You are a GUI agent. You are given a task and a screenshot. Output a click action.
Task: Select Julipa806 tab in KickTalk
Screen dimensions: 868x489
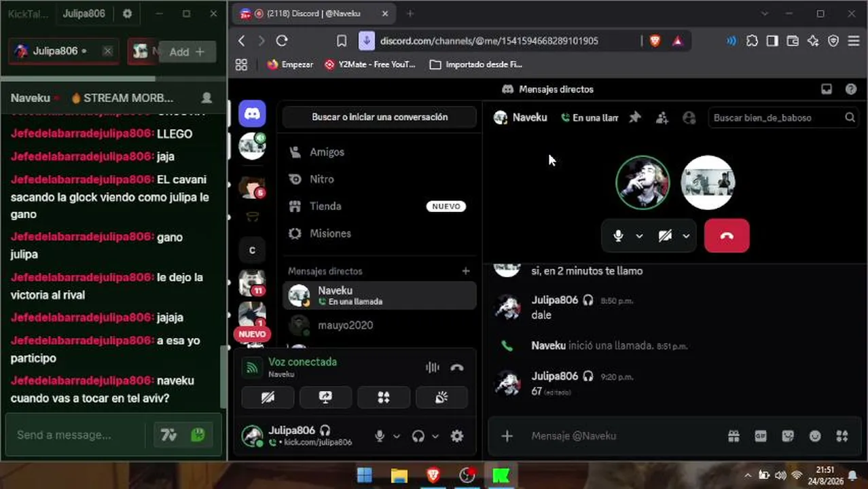pos(63,51)
